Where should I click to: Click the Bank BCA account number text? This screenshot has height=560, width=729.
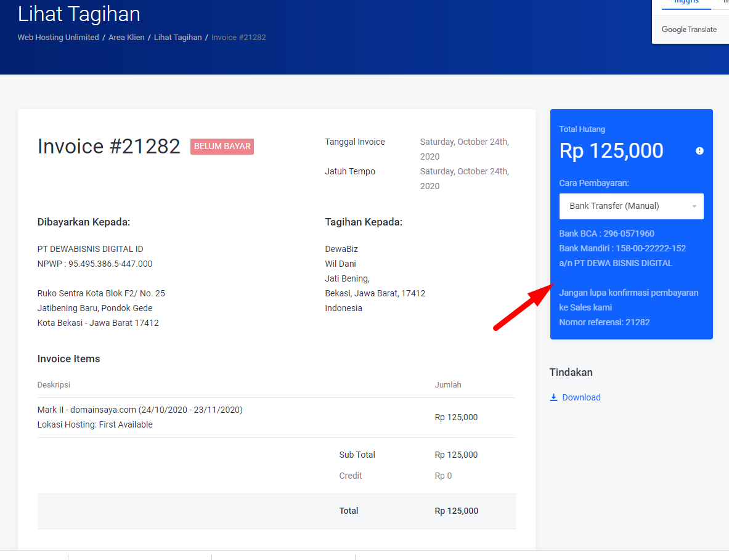(606, 233)
